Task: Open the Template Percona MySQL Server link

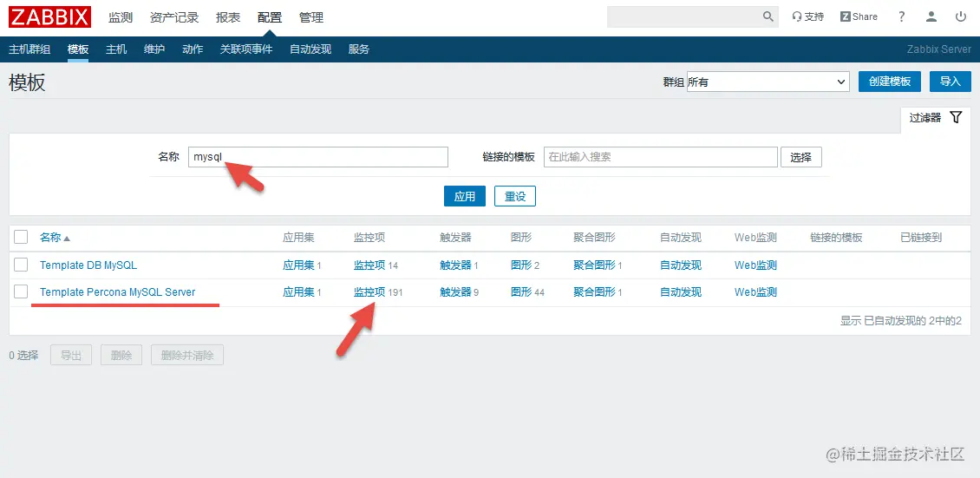Action: pyautogui.click(x=117, y=291)
